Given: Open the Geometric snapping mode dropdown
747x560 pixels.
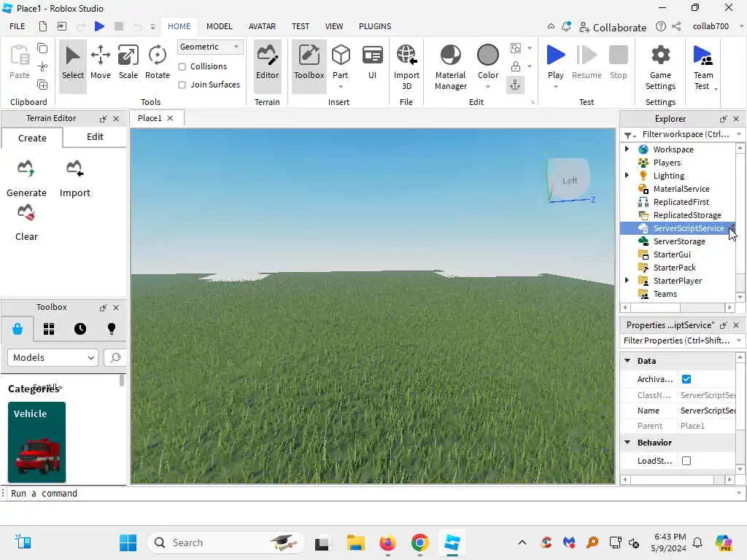Looking at the screenshot, I should [209, 47].
